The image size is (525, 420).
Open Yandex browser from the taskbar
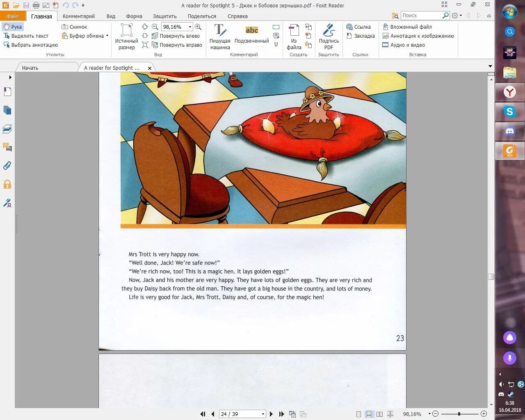point(510,92)
